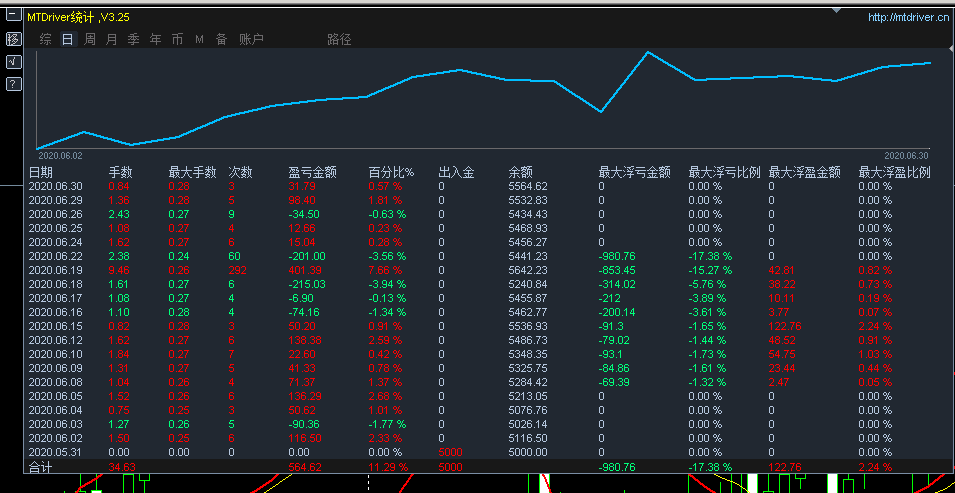
Task: Click total percentage 11.29 %
Action: click(389, 467)
